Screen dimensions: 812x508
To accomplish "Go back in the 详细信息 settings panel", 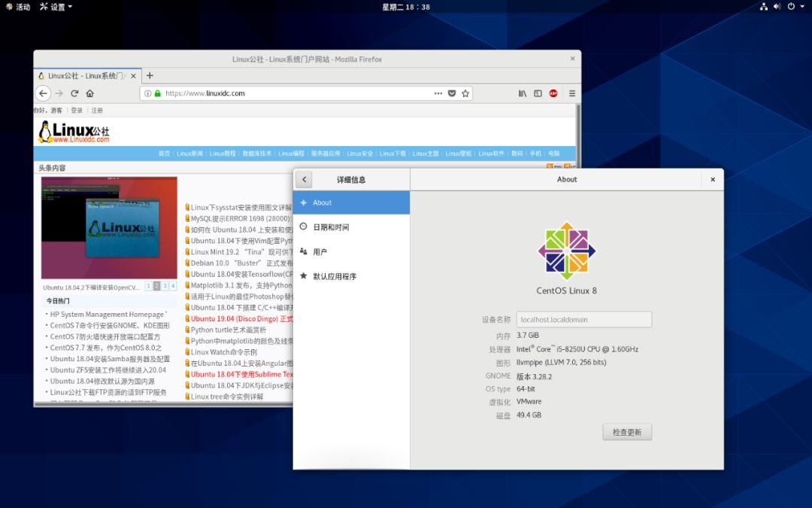I will 304,179.
